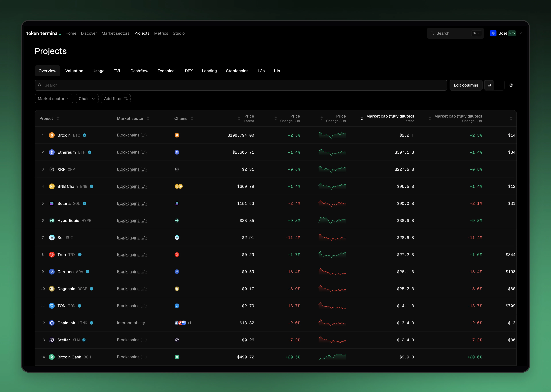Click the Cardano project logo
The width and height of the screenshot is (551, 392).
pyautogui.click(x=52, y=272)
